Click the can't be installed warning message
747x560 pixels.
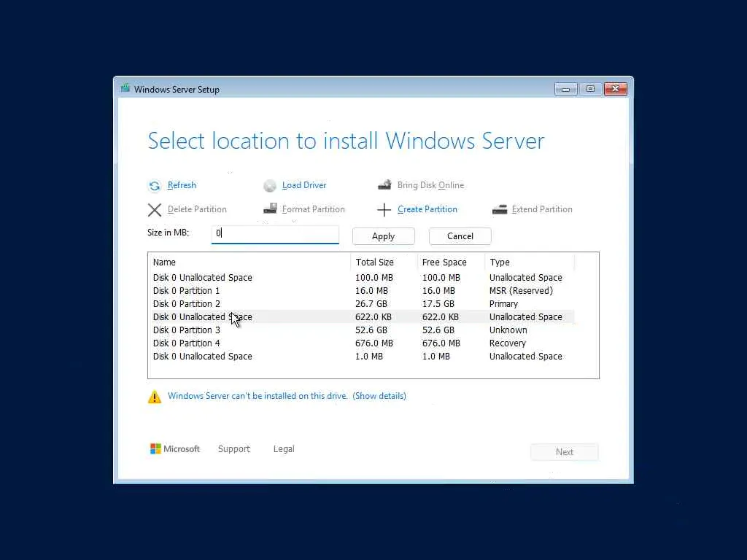(258, 396)
